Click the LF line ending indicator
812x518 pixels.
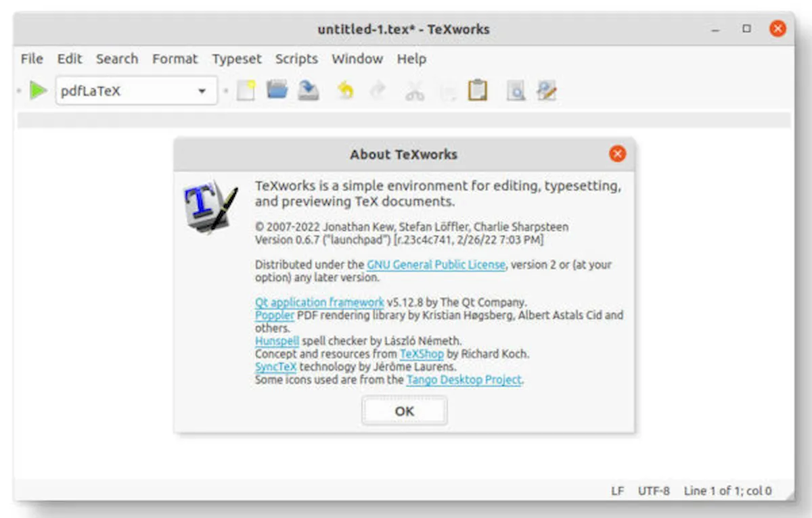pyautogui.click(x=617, y=491)
